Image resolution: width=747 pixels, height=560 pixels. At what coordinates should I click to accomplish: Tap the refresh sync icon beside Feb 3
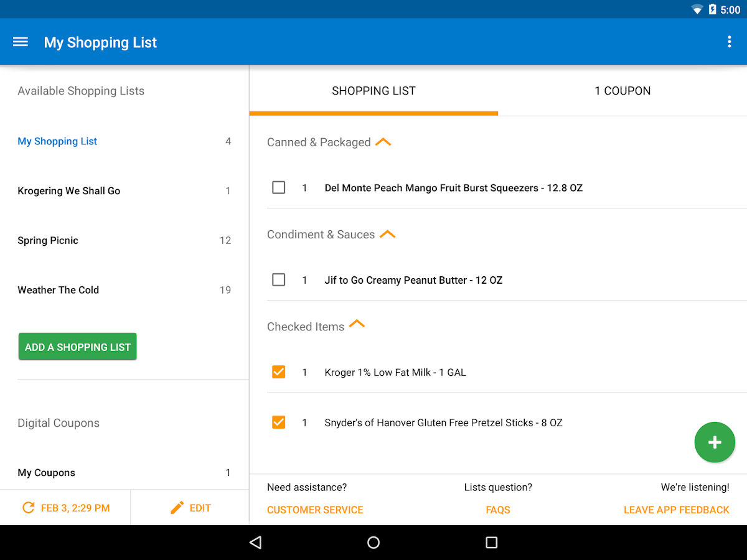point(28,508)
